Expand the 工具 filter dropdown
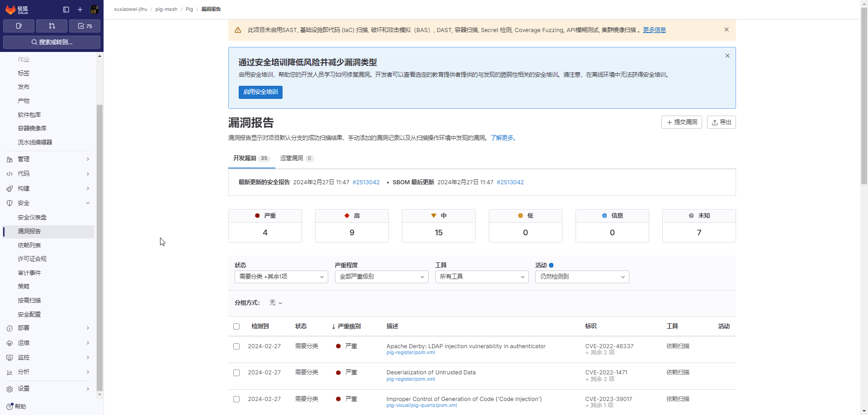Image resolution: width=868 pixels, height=415 pixels. [481, 277]
